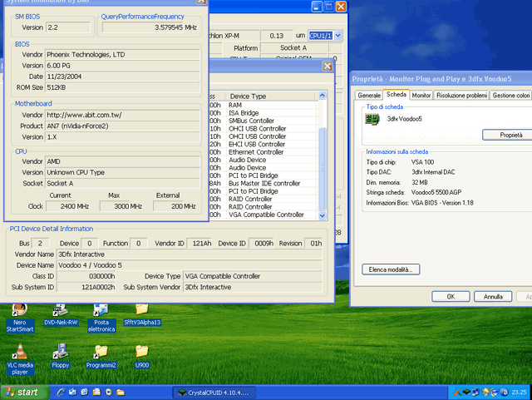Click the black chip system tray icon
The width and height of the screenshot is (532, 400).
[466, 393]
